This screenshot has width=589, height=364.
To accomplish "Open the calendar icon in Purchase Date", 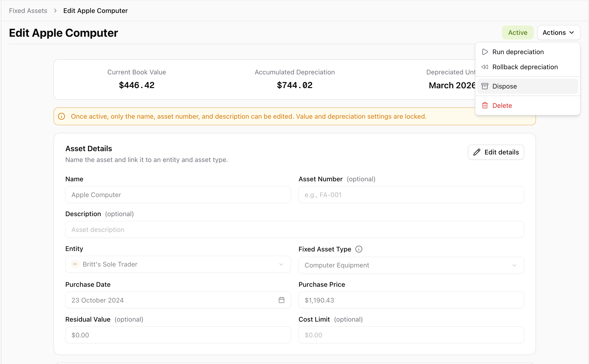I will coord(281,300).
